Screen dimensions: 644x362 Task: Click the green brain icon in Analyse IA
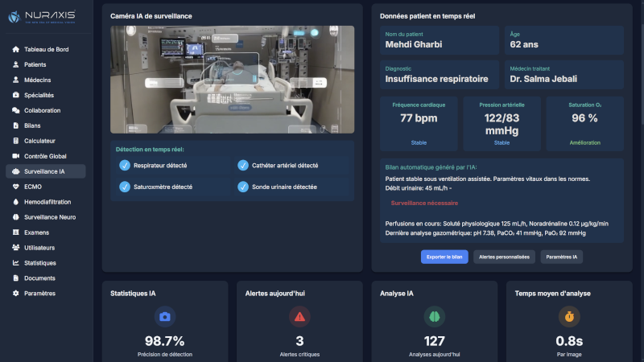pyautogui.click(x=435, y=316)
